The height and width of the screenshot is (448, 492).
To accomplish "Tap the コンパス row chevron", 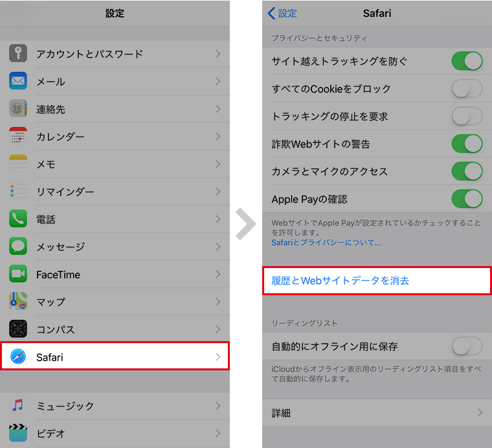I will [x=218, y=329].
